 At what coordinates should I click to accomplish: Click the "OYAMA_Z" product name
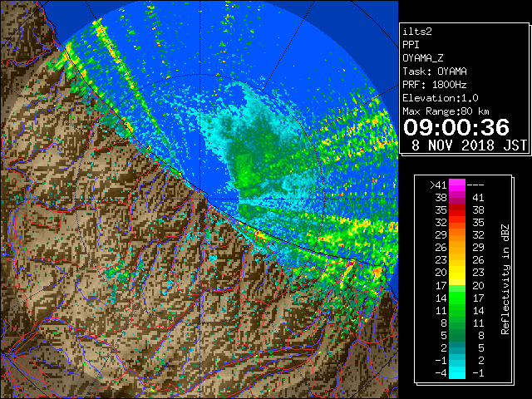(x=423, y=58)
